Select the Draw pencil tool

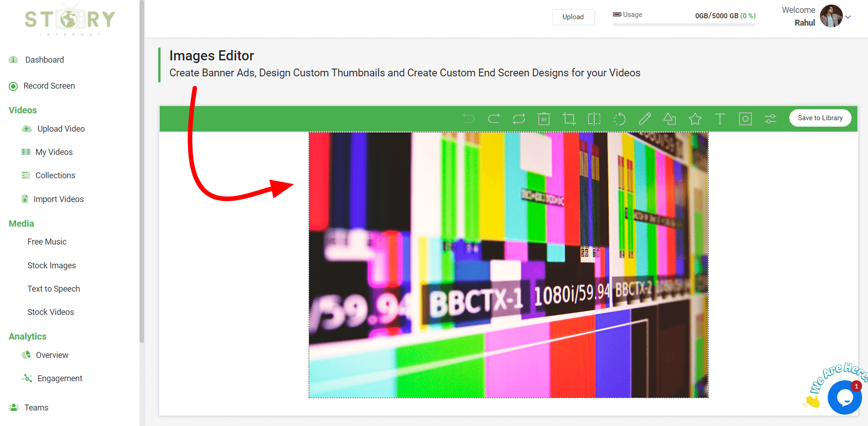click(645, 119)
